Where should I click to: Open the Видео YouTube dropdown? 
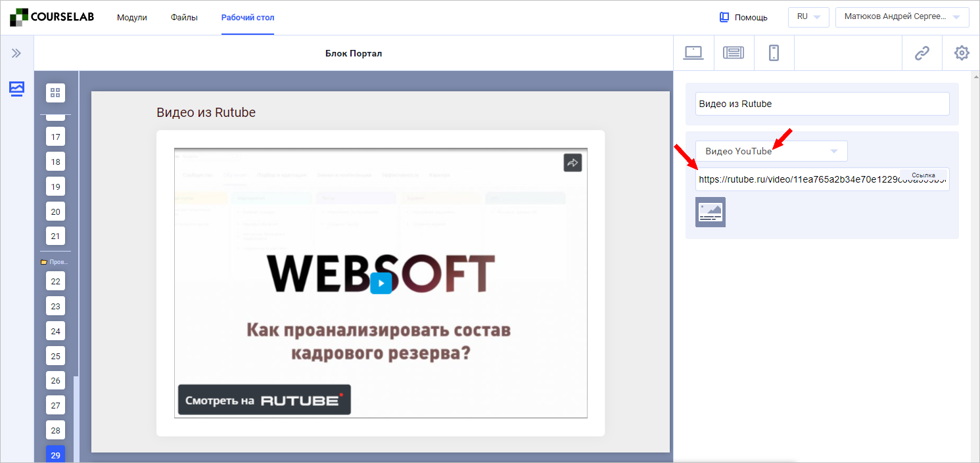click(x=771, y=150)
